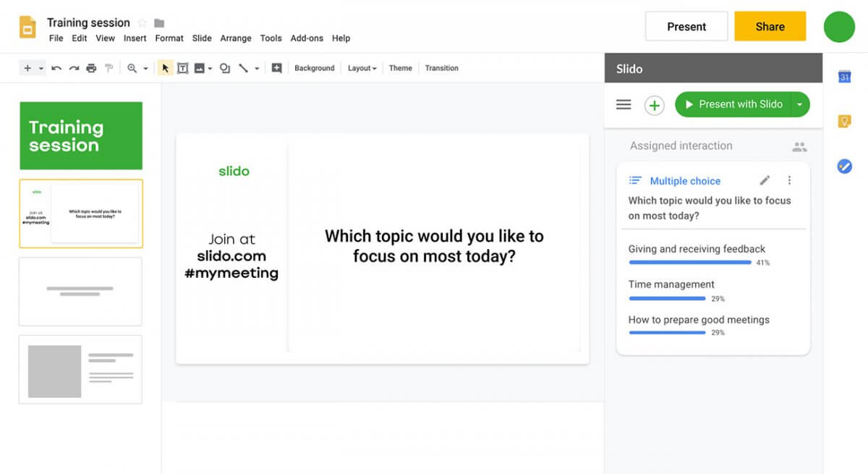Click the Share button
Screen dimensions: 868x474
[x=770, y=26]
